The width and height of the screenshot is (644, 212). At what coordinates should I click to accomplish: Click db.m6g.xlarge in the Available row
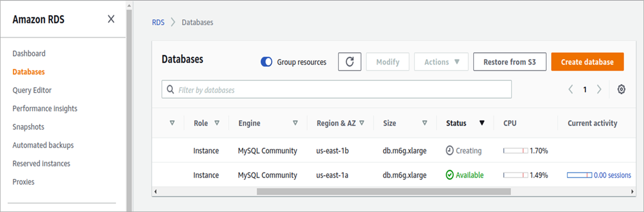[405, 175]
